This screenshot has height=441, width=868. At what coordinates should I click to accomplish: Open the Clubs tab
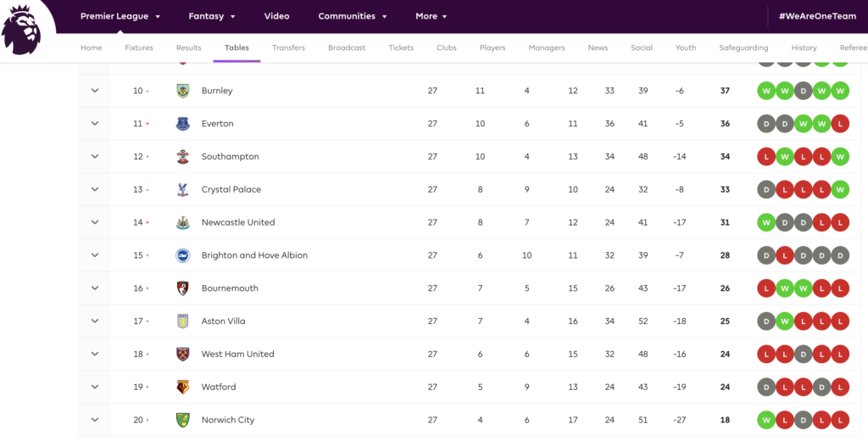[x=447, y=47]
